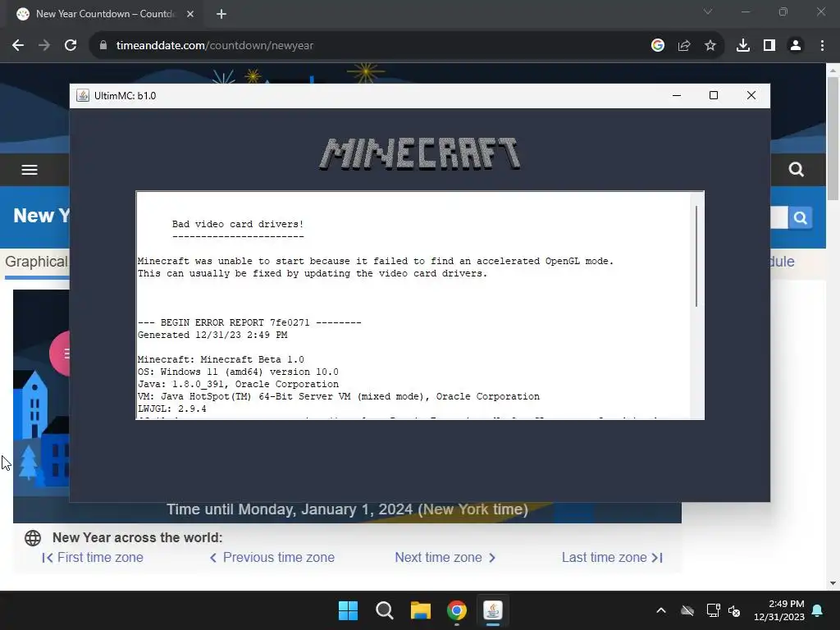
Task: Click page scrollbar down arrow
Action: 833,583
